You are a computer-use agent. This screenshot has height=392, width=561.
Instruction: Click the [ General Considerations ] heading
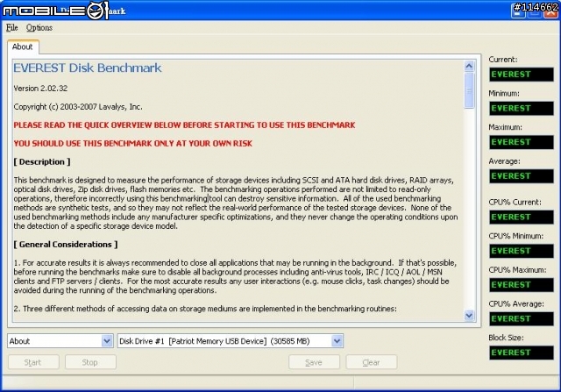66,245
